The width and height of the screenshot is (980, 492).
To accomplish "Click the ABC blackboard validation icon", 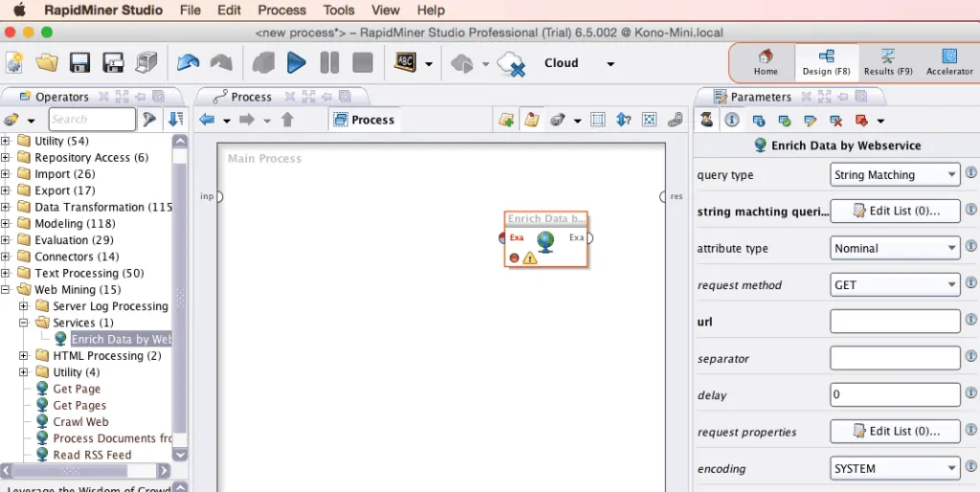I will [x=405, y=62].
